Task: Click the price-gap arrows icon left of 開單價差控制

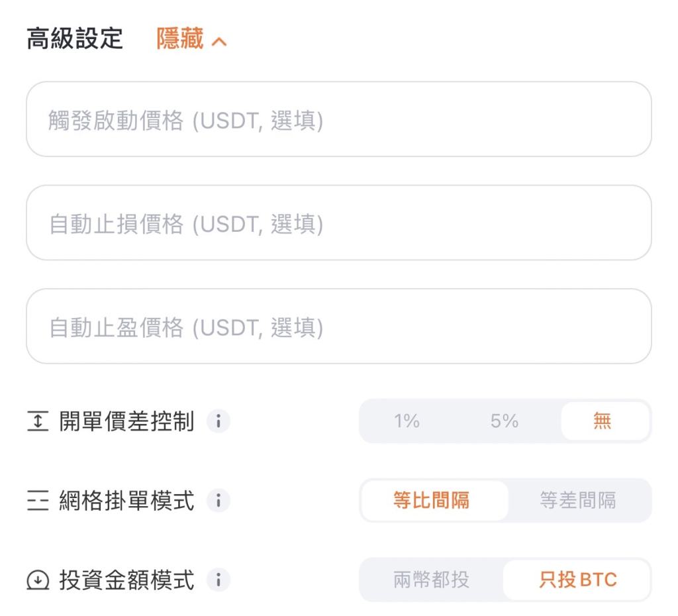Action: point(38,421)
